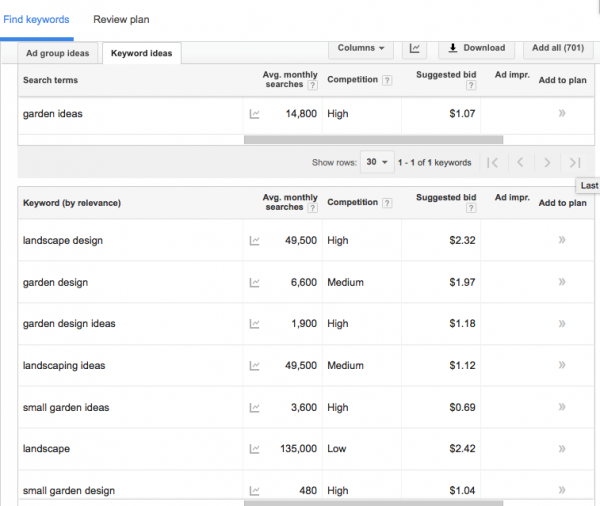Click help icon next to Competition header
This screenshot has width=600, height=506.
tap(387, 203)
